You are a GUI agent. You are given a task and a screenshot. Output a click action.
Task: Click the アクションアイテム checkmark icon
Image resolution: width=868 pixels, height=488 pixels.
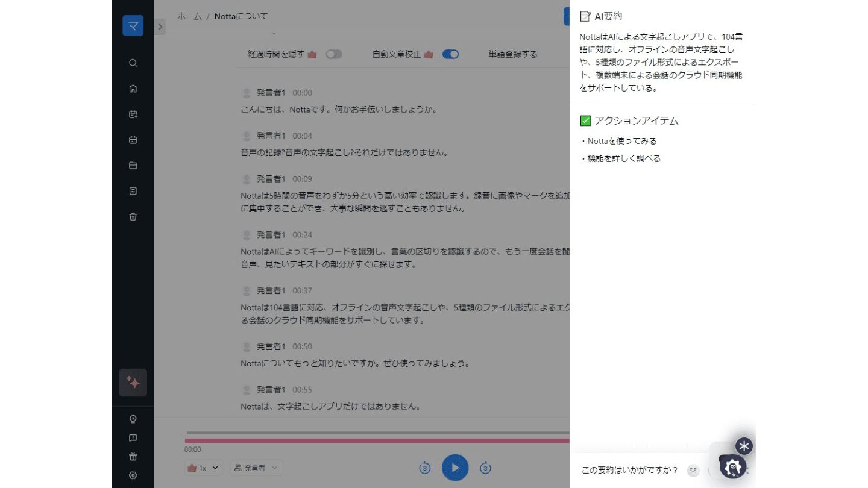coord(585,120)
